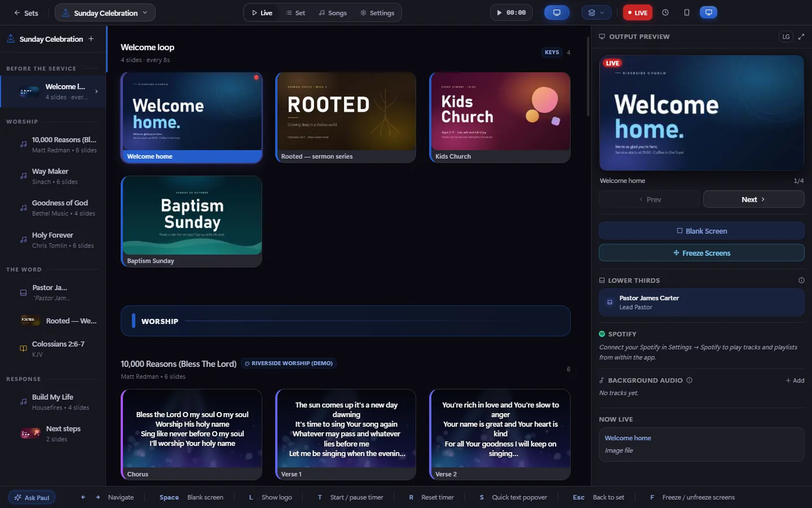Switch to the Live tab
812x508 pixels.
pos(262,13)
